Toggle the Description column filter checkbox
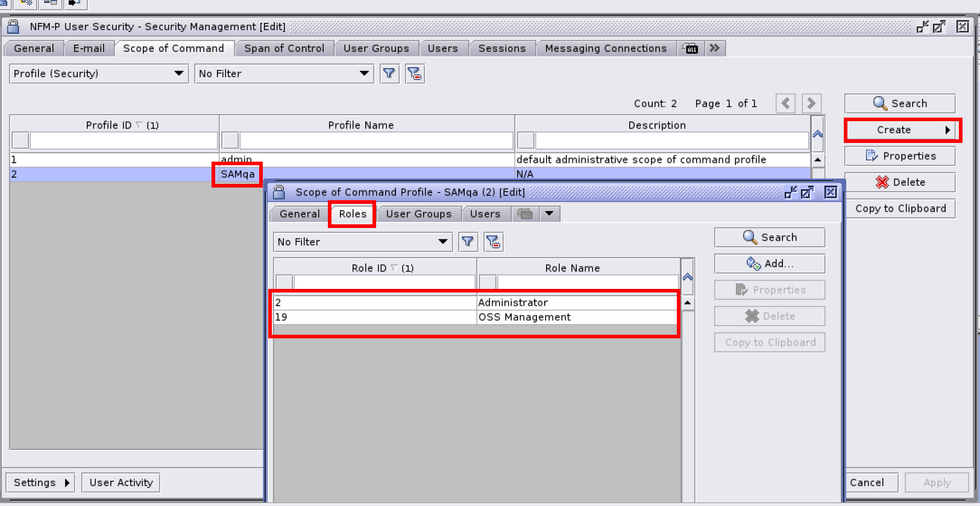Viewport: 980px width, 506px height. pos(526,141)
